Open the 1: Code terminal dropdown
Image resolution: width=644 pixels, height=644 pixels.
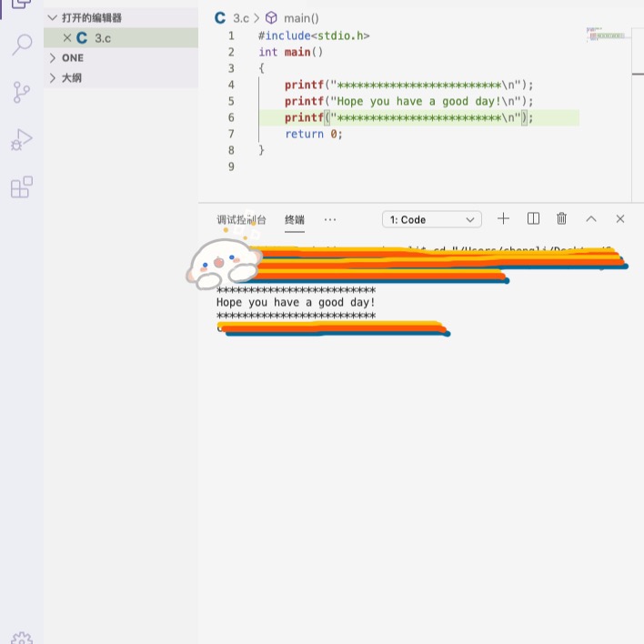(x=432, y=219)
